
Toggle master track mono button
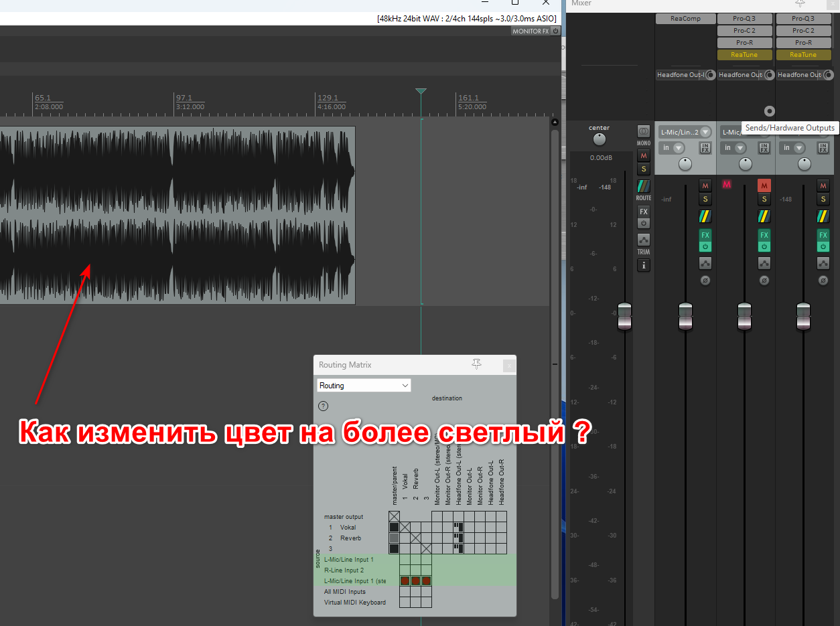tap(644, 132)
